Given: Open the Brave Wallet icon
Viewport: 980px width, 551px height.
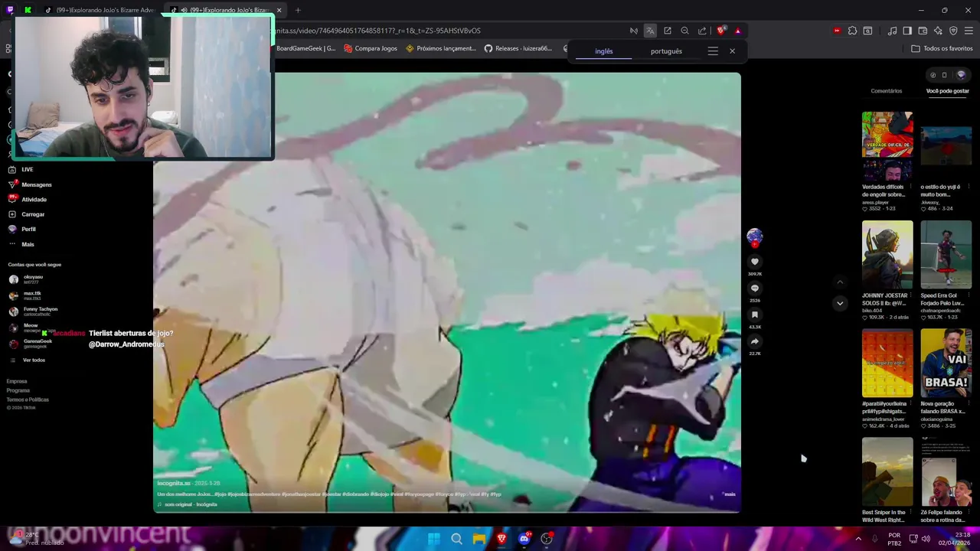Looking at the screenshot, I should [923, 31].
